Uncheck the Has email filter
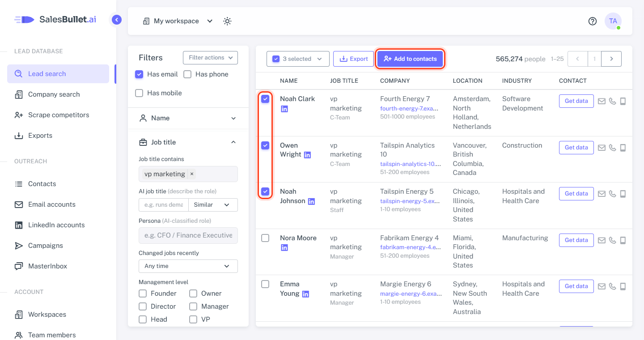Screen dimensions: 644x340 (x=139, y=74)
